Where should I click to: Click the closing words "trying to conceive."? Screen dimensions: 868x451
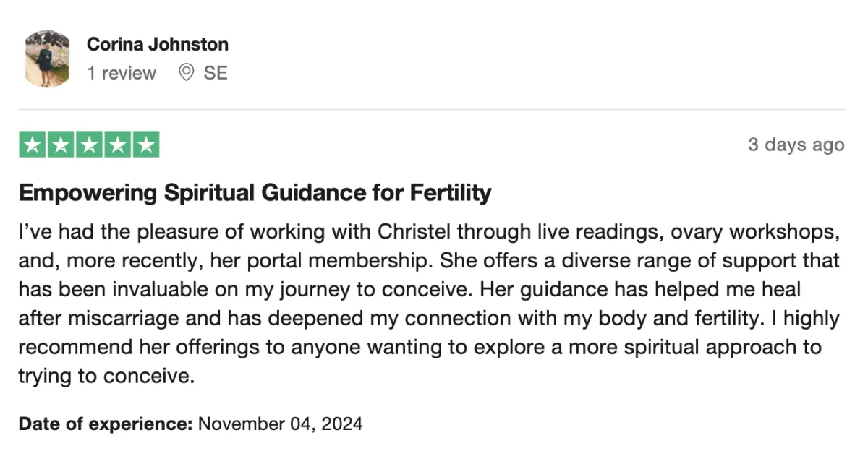[106, 377]
